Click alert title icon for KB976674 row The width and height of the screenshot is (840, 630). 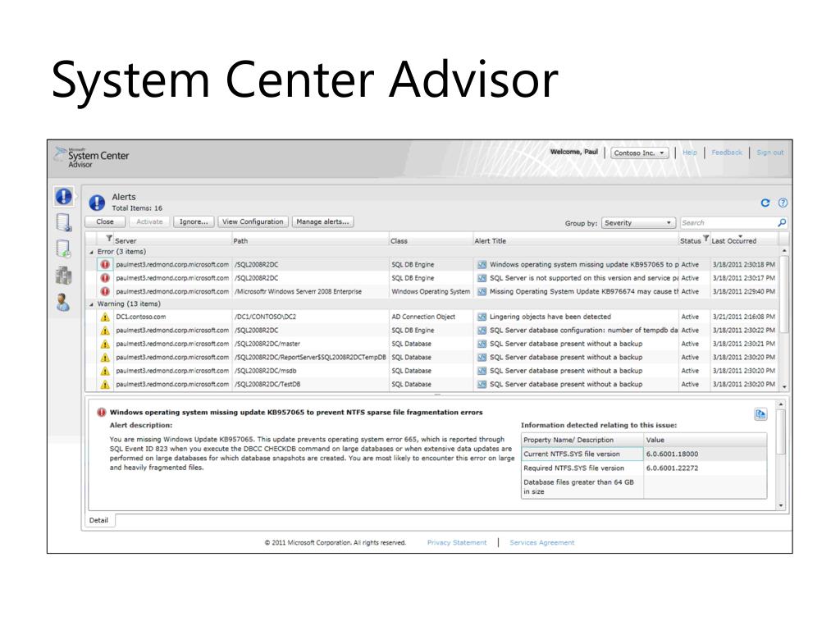click(x=482, y=291)
